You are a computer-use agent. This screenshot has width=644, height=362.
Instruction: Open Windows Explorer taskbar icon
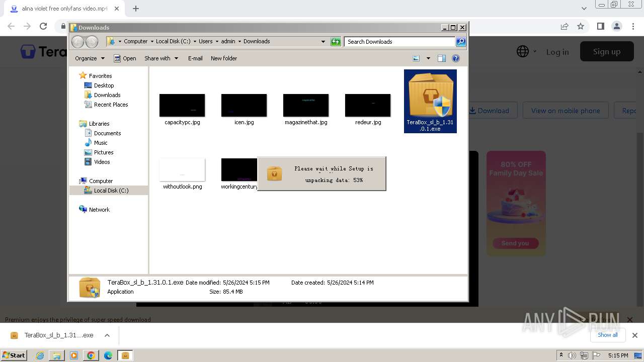(57, 355)
